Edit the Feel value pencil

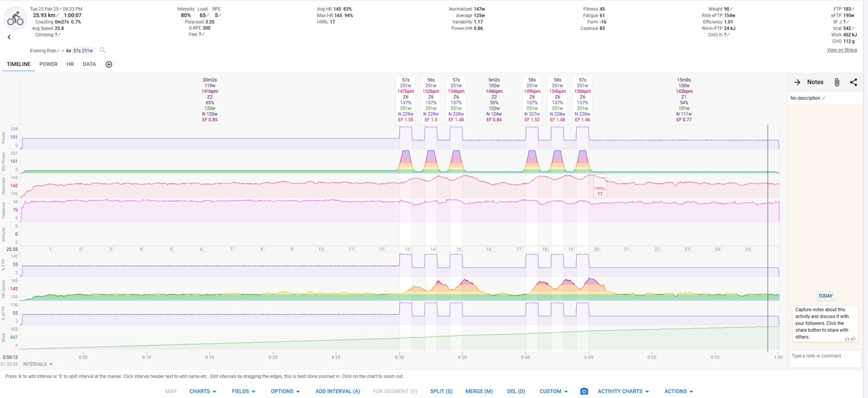203,35
